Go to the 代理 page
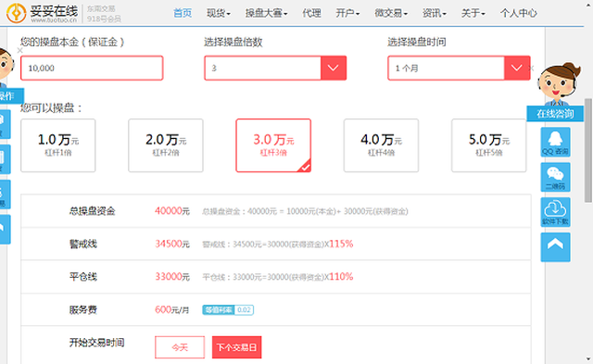This screenshot has height=364, width=593. pyautogui.click(x=311, y=13)
